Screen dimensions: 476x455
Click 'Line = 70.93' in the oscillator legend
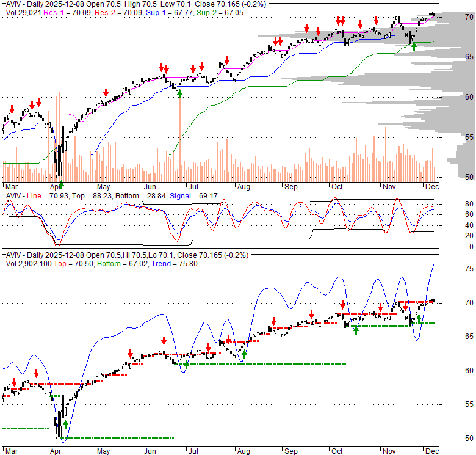(x=46, y=196)
